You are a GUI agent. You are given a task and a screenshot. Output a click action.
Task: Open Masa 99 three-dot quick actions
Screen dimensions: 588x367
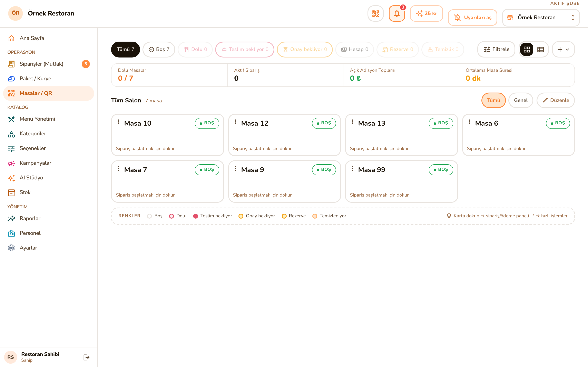[x=352, y=168]
